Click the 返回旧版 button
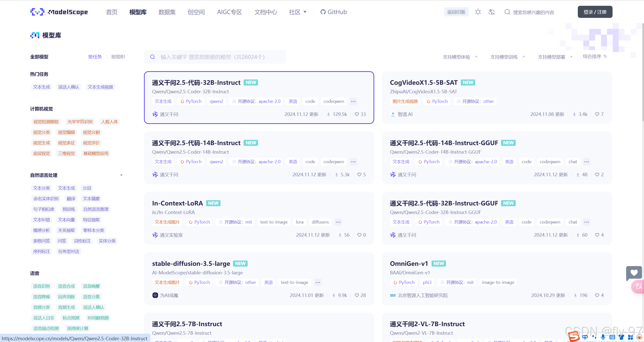The height and width of the screenshot is (342, 644). (x=456, y=12)
